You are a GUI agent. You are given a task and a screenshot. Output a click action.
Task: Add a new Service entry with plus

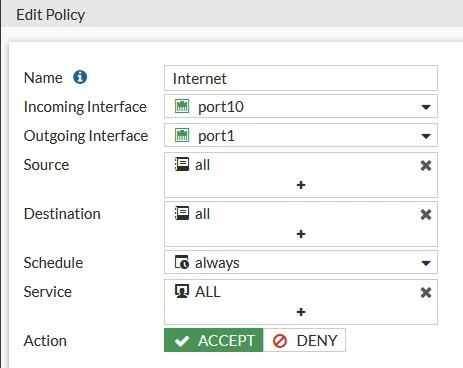(x=301, y=312)
